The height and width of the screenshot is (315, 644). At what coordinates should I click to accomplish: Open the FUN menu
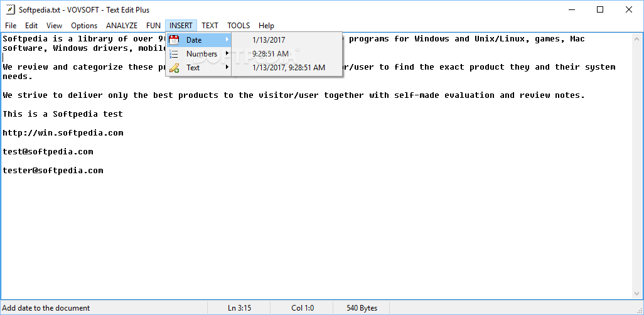click(x=153, y=26)
